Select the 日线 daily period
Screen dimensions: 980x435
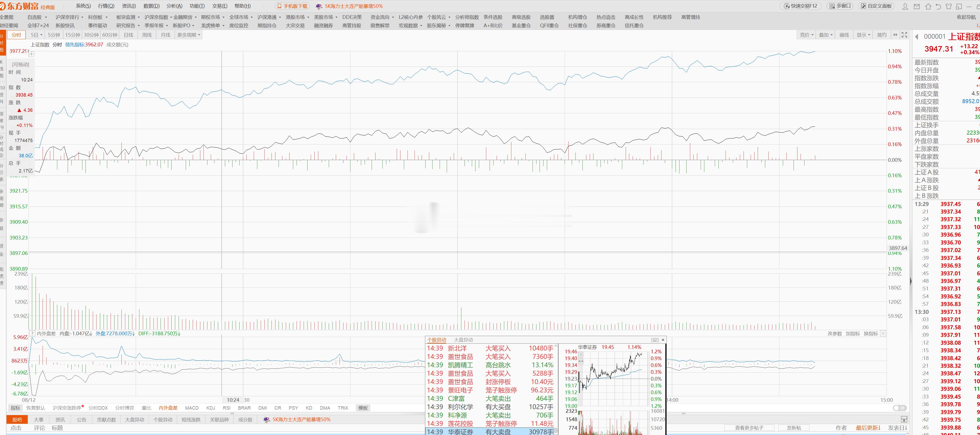(129, 35)
